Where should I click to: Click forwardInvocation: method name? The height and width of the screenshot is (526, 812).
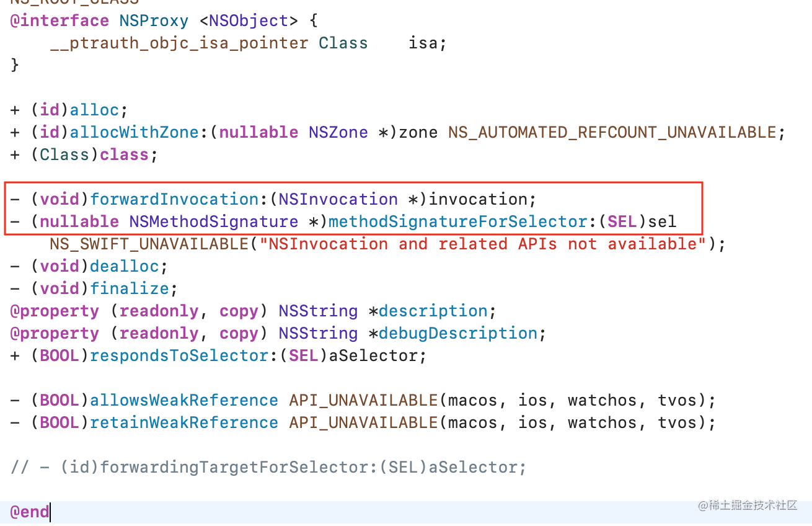pos(179,199)
